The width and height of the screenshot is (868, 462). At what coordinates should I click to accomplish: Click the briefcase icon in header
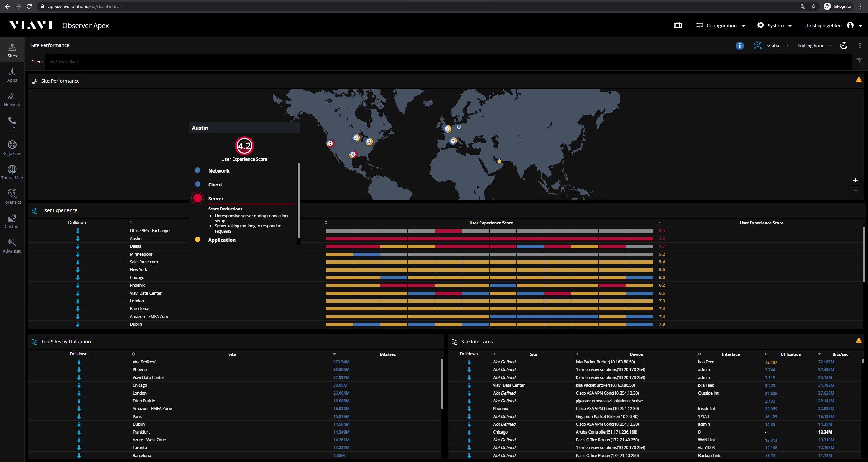[677, 25]
